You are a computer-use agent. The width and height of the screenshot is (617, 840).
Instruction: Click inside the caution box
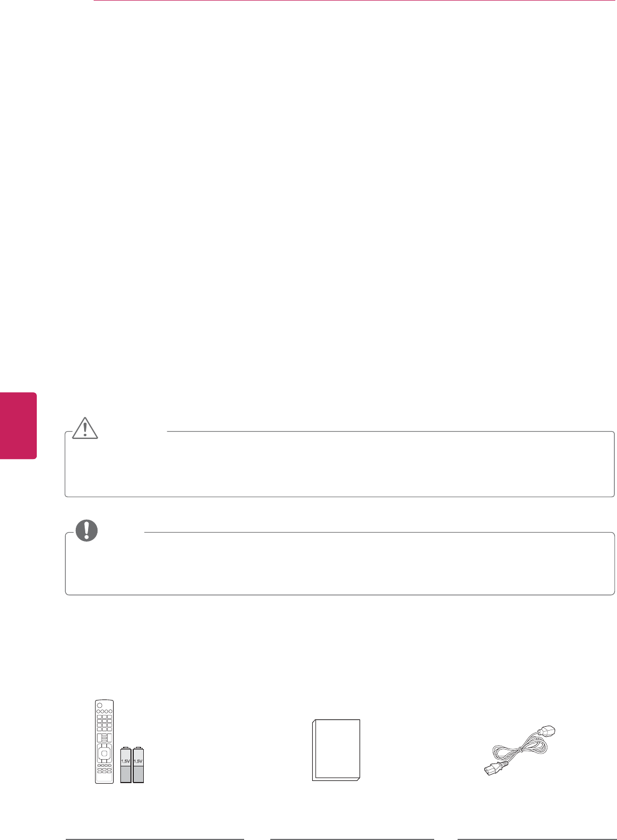click(339, 464)
